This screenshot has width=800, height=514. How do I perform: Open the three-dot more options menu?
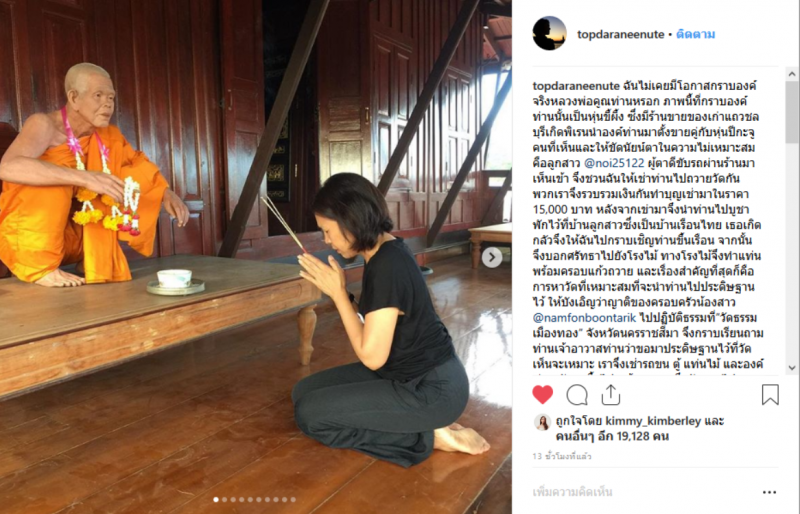tap(769, 493)
